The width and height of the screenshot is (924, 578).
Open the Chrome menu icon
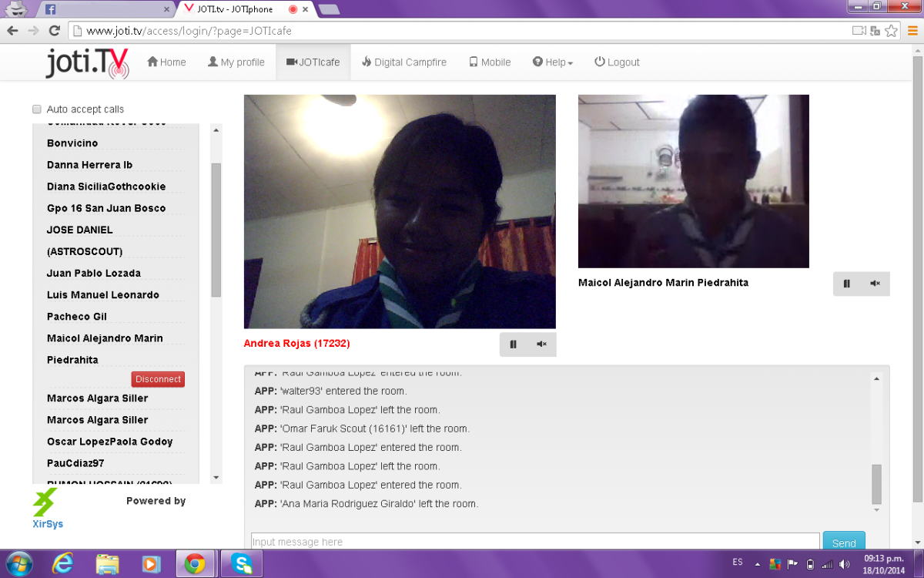coord(911,31)
